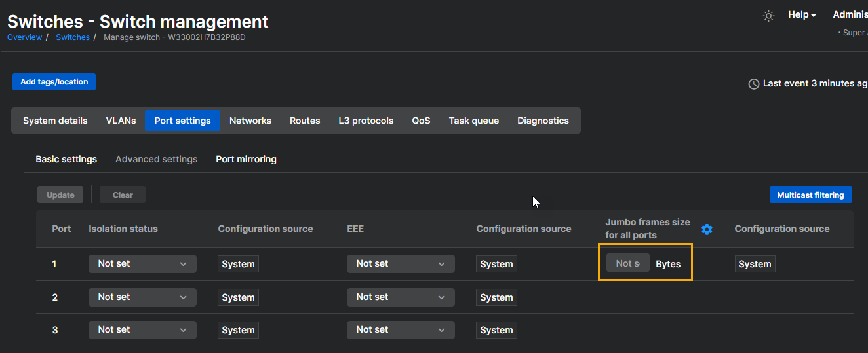The image size is (868, 353).
Task: Click the Jumbo frames size input field
Action: click(627, 263)
